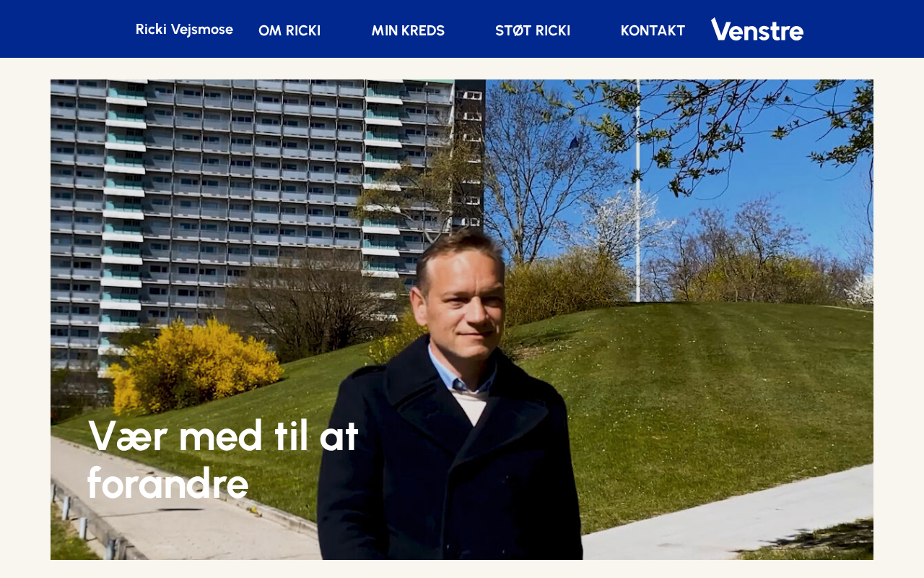Click the Venstre party logo
924x578 pixels.
tap(757, 30)
